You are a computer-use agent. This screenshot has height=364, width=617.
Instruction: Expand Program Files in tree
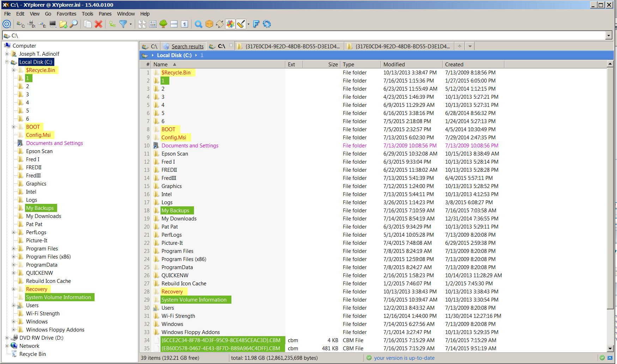pyautogui.click(x=13, y=249)
